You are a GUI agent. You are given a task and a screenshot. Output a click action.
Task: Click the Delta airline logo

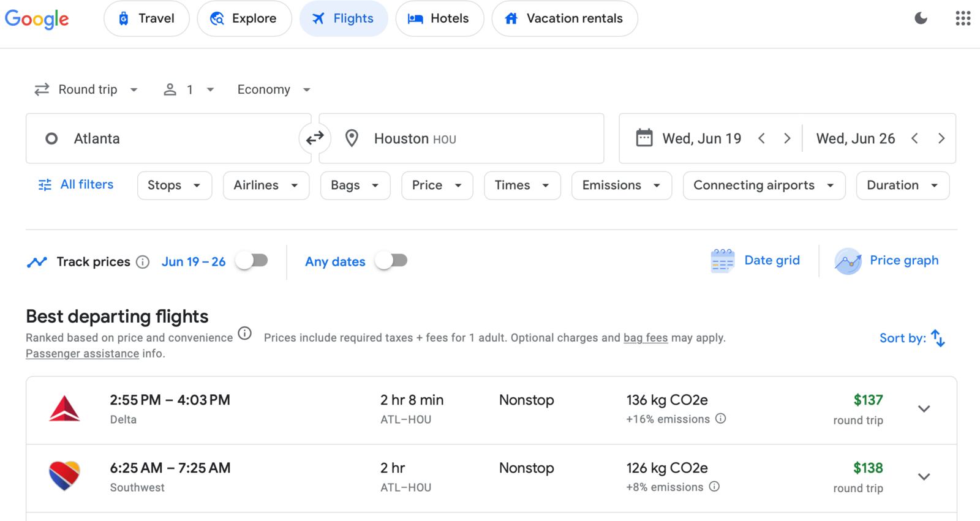[64, 409]
